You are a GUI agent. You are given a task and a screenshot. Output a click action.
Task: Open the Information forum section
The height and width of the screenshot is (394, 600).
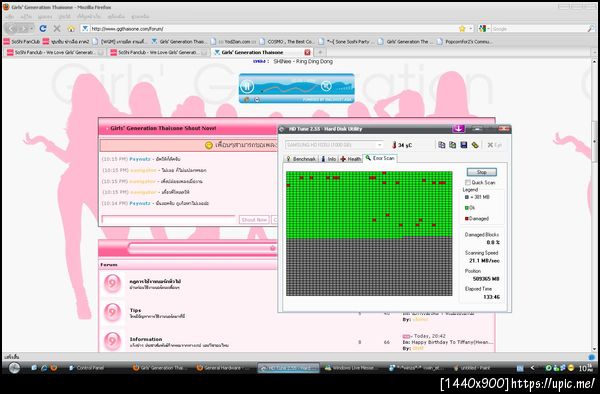(146, 339)
